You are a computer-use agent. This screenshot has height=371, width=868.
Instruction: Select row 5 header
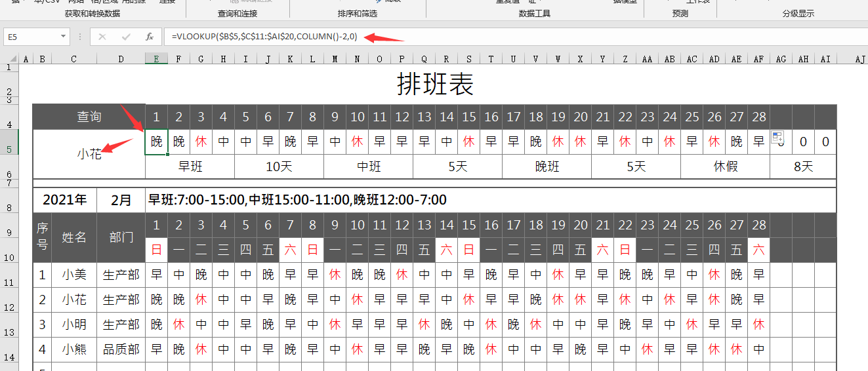9,149
